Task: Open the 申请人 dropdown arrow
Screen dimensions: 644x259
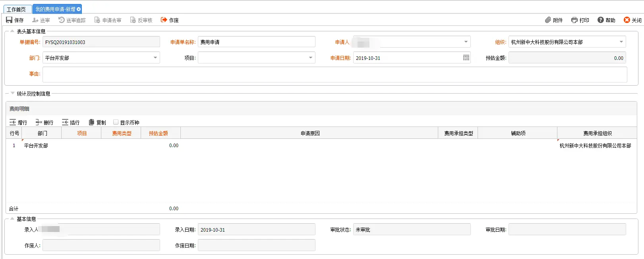Action: point(466,42)
